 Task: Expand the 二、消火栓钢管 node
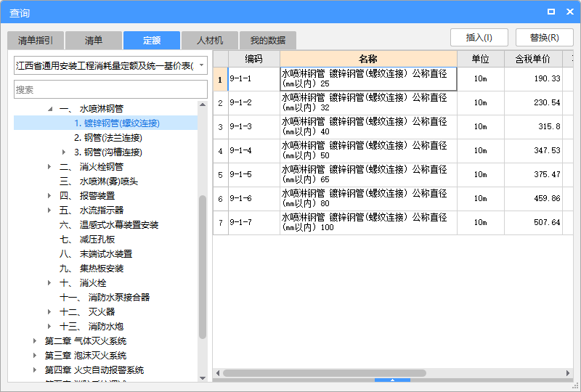49,167
